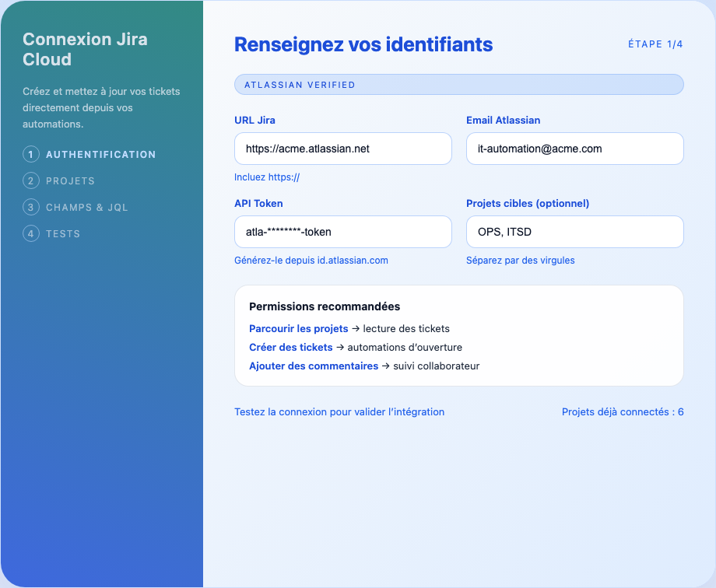
Task: Click the API Token field
Action: (x=342, y=232)
